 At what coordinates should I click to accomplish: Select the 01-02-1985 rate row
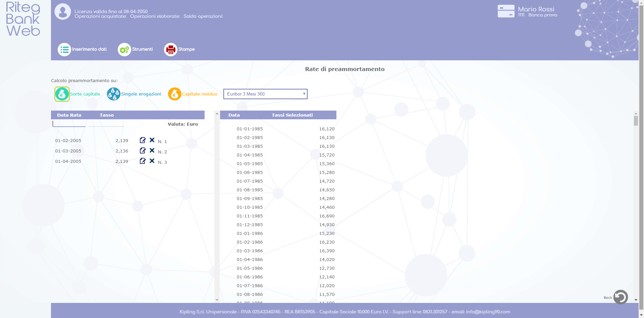[278, 138]
